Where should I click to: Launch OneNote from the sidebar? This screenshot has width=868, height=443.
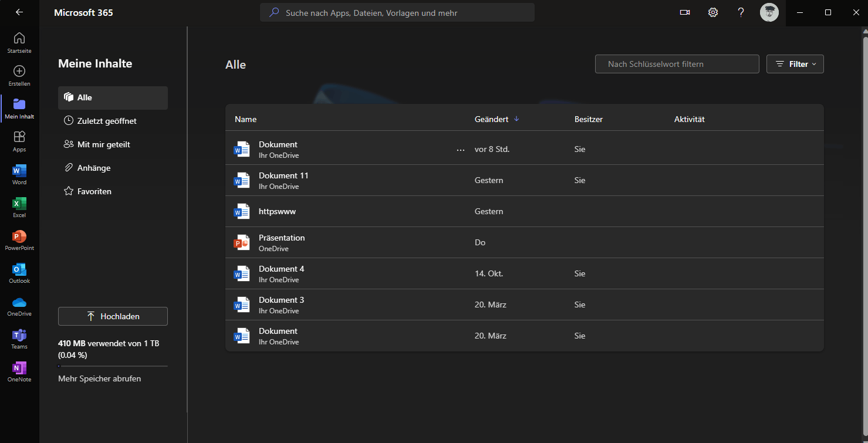[x=19, y=371]
